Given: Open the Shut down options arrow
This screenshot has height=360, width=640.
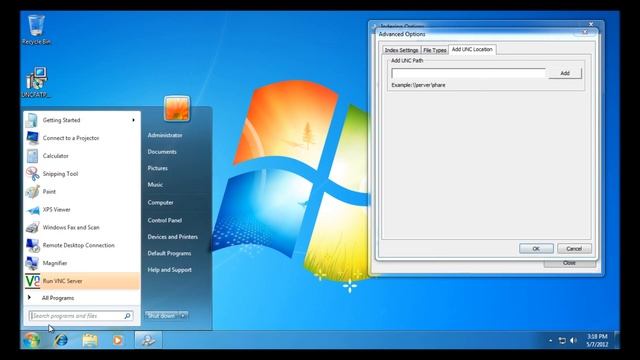Looking at the screenshot, I should point(183,316).
